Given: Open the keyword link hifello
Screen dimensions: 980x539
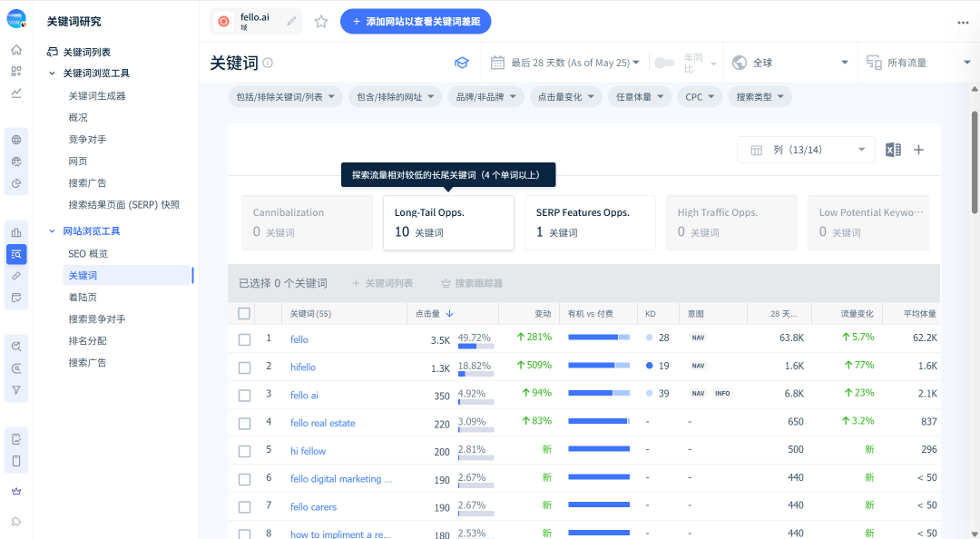Looking at the screenshot, I should pyautogui.click(x=303, y=367).
